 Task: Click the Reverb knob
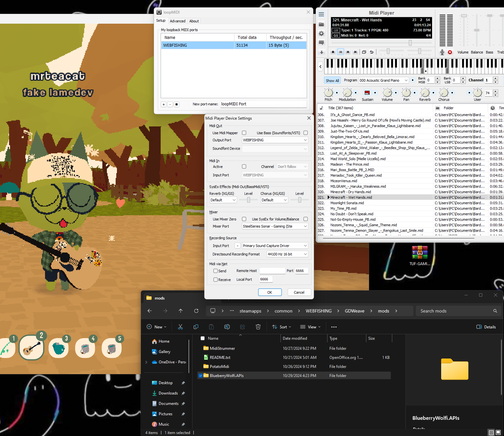click(x=425, y=93)
